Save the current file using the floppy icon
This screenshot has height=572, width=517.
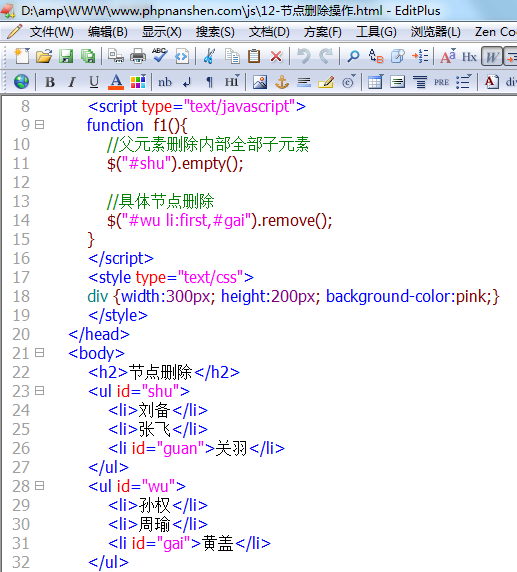[66, 57]
